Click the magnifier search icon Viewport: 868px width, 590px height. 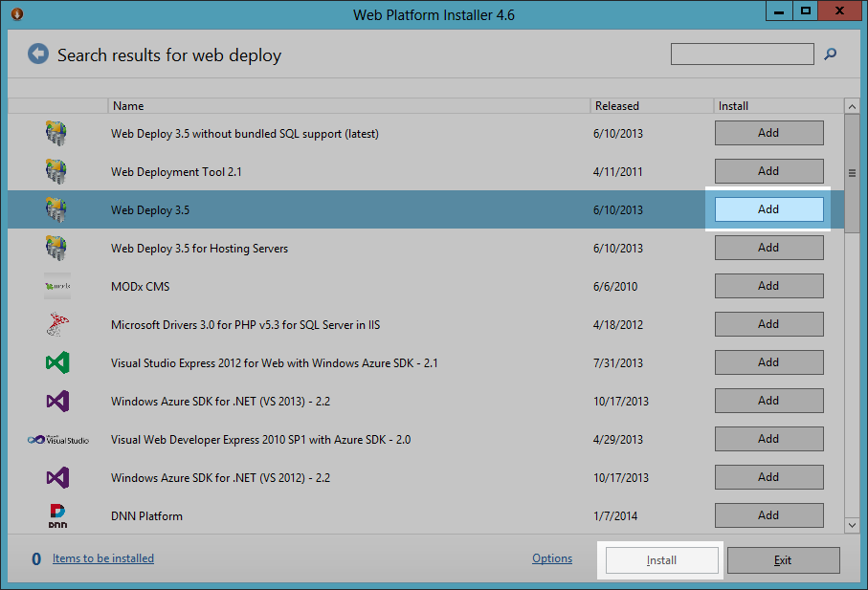click(830, 55)
